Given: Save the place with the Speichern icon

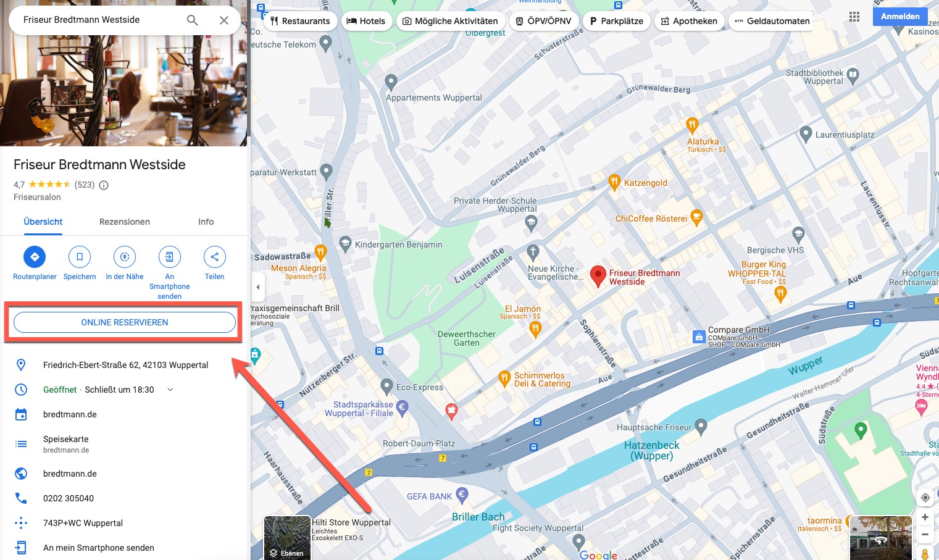Looking at the screenshot, I should pos(80,257).
